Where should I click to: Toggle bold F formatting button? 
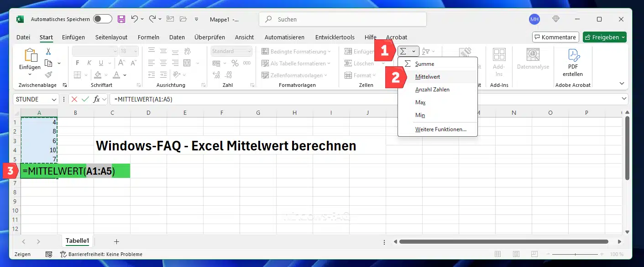pos(77,63)
